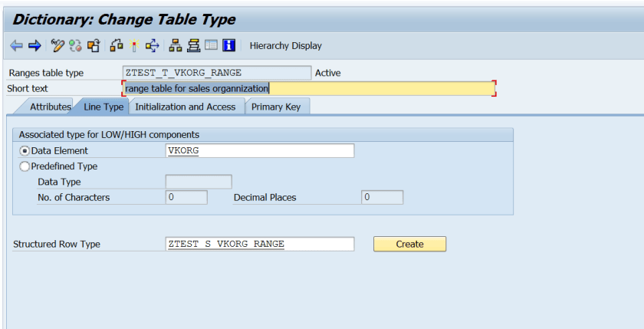The image size is (644, 329).
Task: Click the 'Decimal Places' label
Action: pos(265,198)
